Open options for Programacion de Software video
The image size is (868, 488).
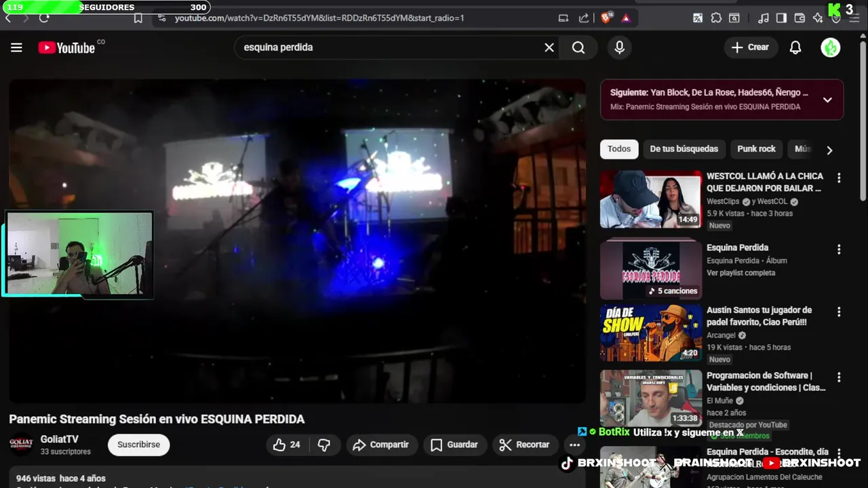point(839,377)
